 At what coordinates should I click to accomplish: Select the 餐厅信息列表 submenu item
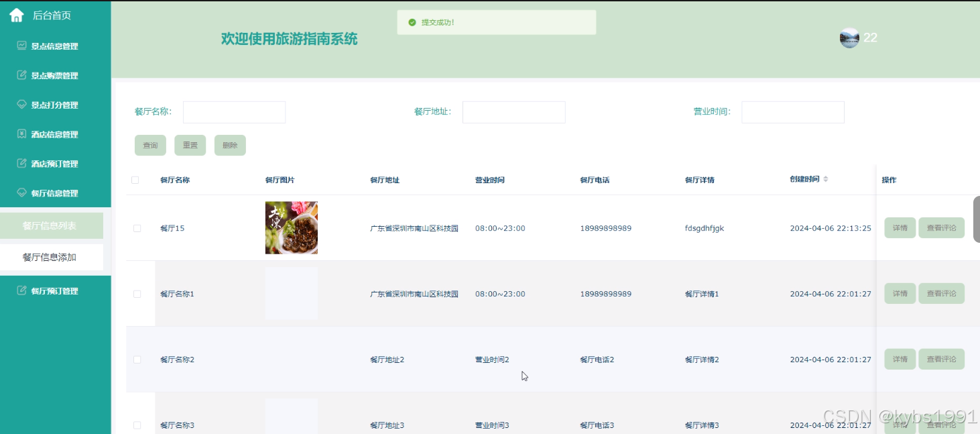point(52,225)
